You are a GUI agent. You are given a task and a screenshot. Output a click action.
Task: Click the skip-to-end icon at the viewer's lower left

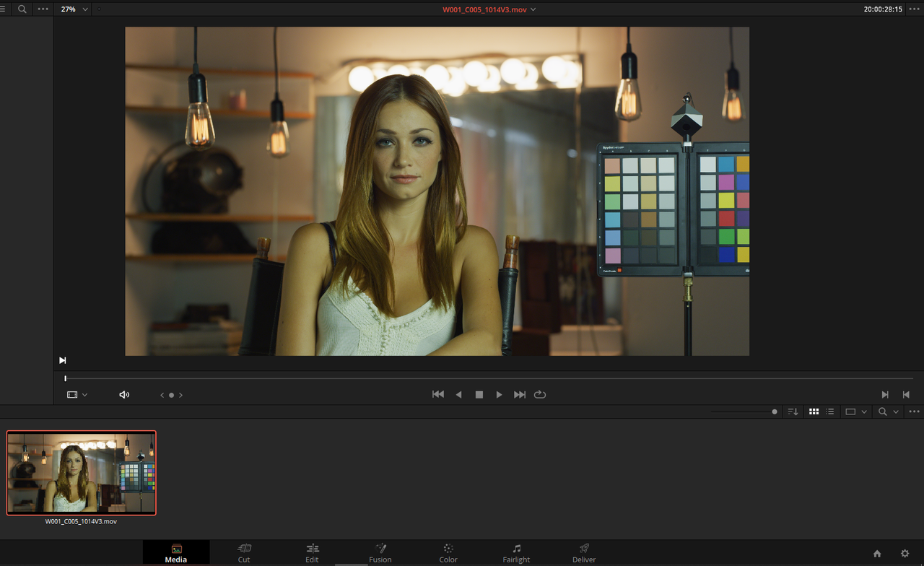point(63,360)
